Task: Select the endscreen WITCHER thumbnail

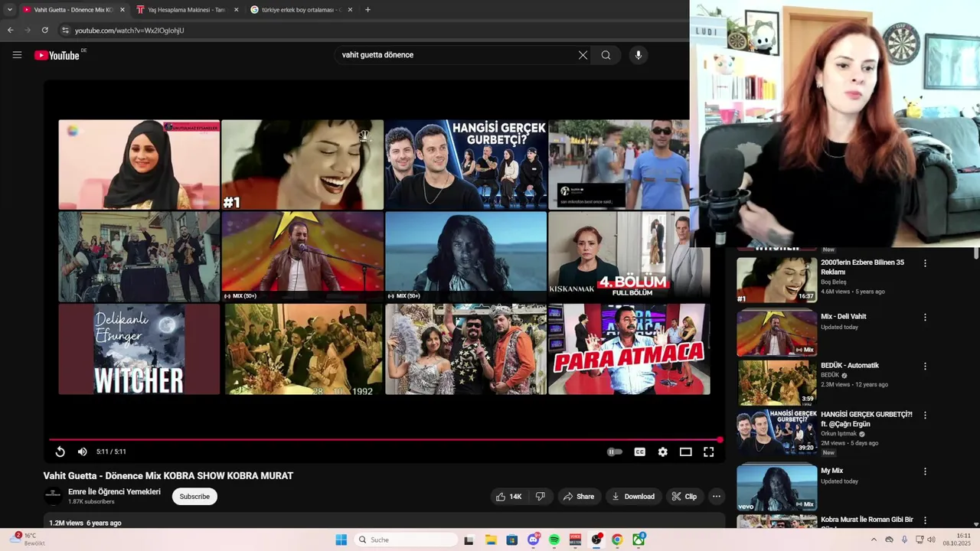Action: tap(139, 349)
